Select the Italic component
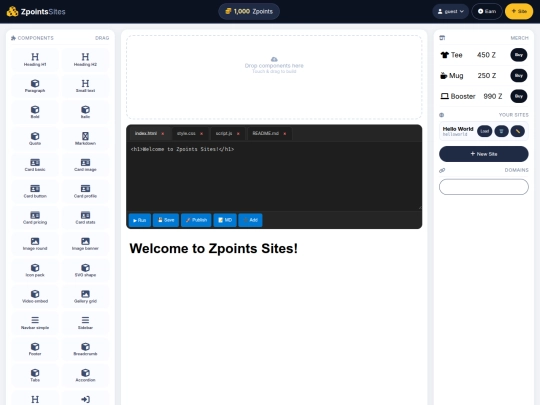Image resolution: width=540 pixels, height=405 pixels. (x=85, y=112)
